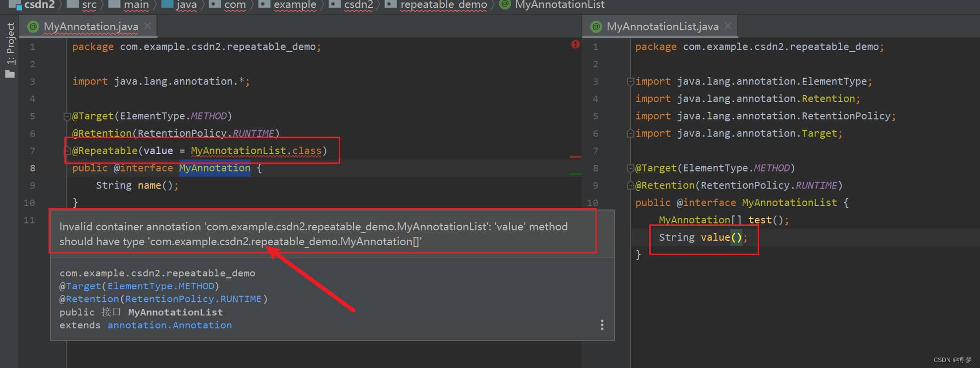Collapse the @Target fold in MyAnnotation.java
The image size is (980, 368).
tap(67, 117)
